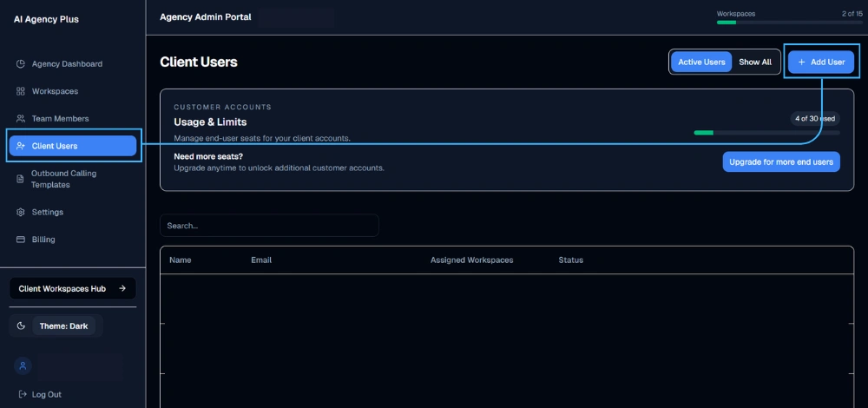This screenshot has height=408, width=868.
Task: Click the user avatar icon above Log Out
Action: pyautogui.click(x=23, y=365)
